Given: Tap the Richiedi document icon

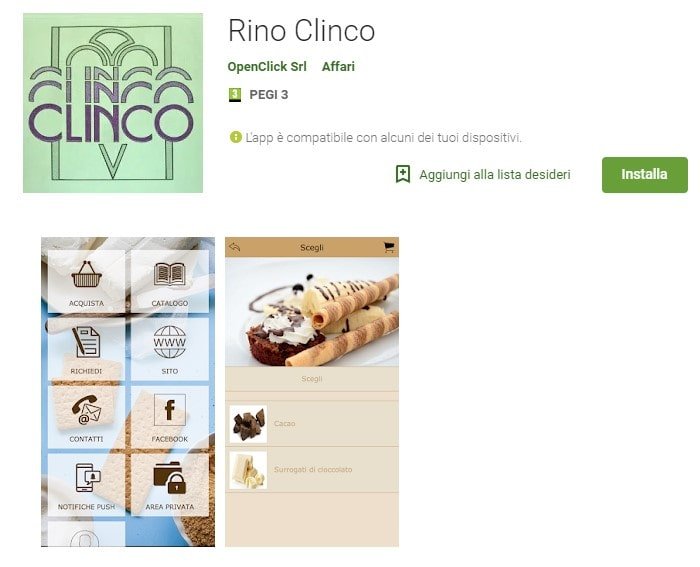Looking at the screenshot, I should pos(86,342).
